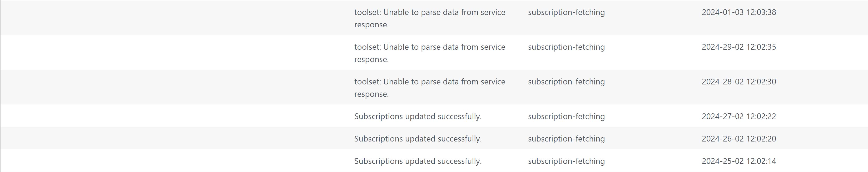Viewport: 868px width, 172px height.
Task: Click the timestamp 2024-26-02 12:02:20
Action: click(x=739, y=139)
